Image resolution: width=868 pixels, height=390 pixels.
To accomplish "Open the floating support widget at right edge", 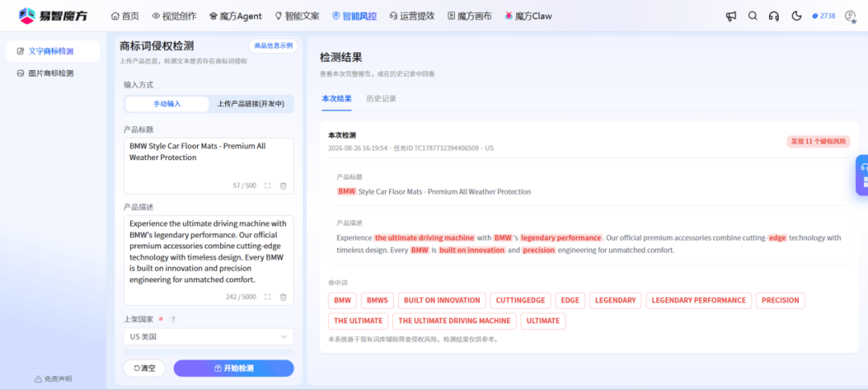I will tap(862, 175).
